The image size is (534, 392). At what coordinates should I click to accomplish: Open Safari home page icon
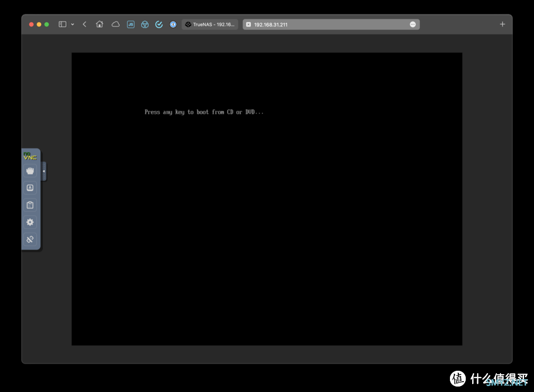click(x=99, y=24)
